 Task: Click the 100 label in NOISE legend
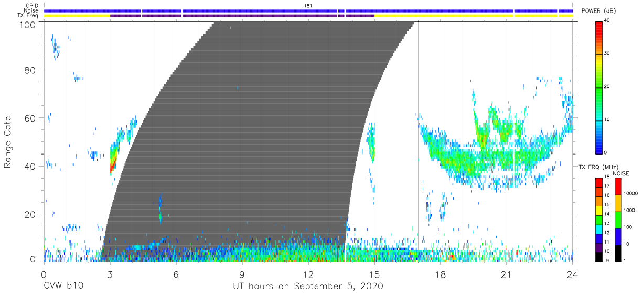pyautogui.click(x=628, y=227)
